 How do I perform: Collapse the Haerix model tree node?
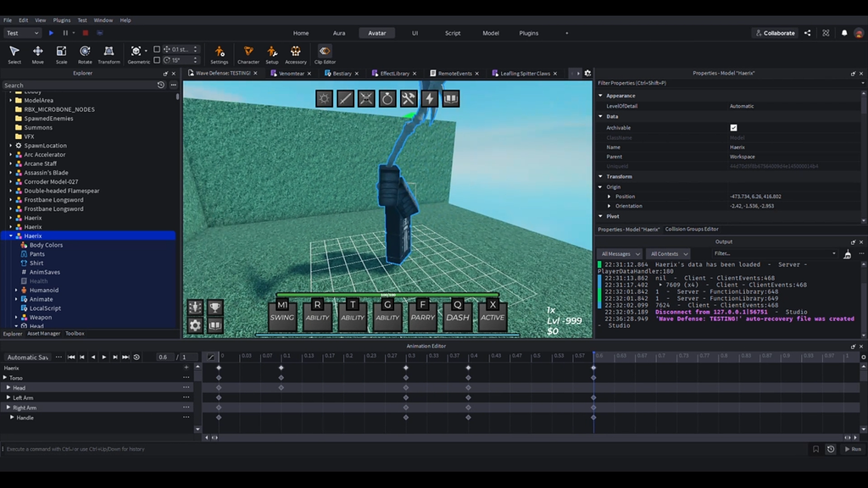click(10, 236)
